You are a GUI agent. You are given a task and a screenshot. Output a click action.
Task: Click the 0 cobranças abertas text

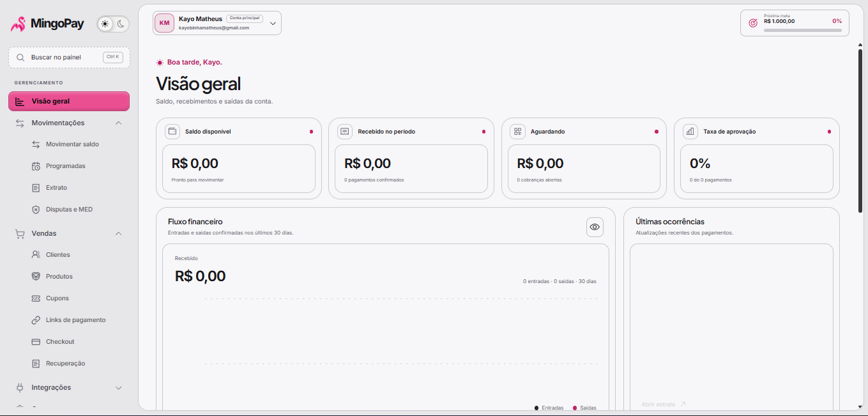540,180
